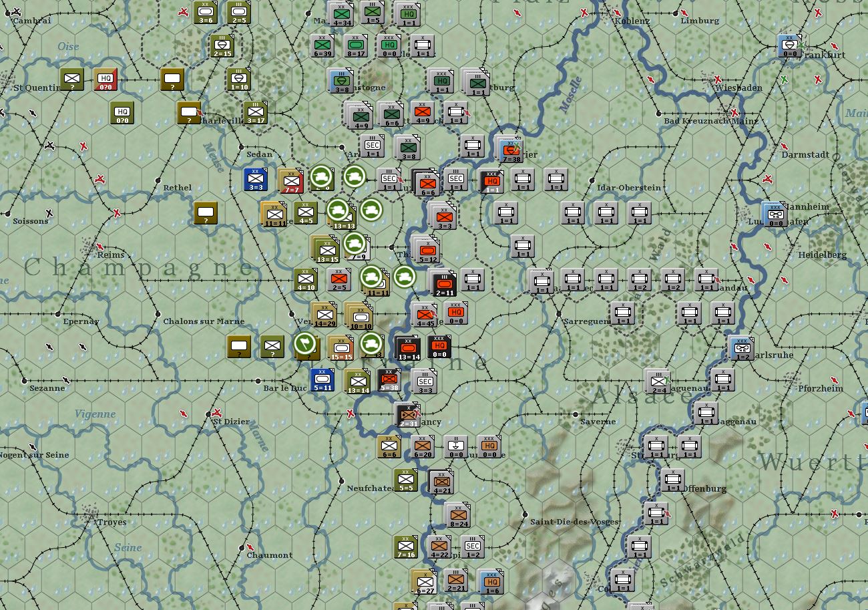Select the 14=29 infantry division stack

324,315
